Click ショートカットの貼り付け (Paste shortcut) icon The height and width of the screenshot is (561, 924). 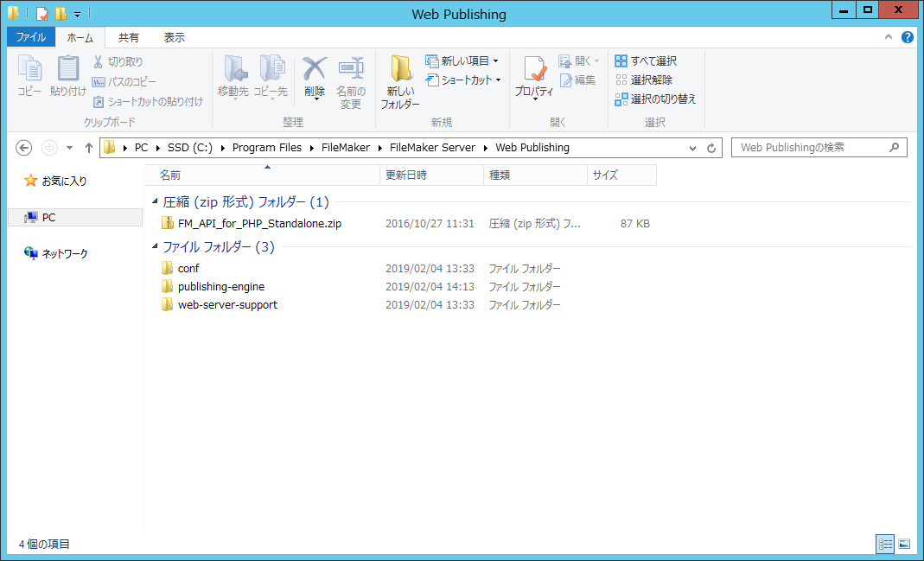[99, 102]
